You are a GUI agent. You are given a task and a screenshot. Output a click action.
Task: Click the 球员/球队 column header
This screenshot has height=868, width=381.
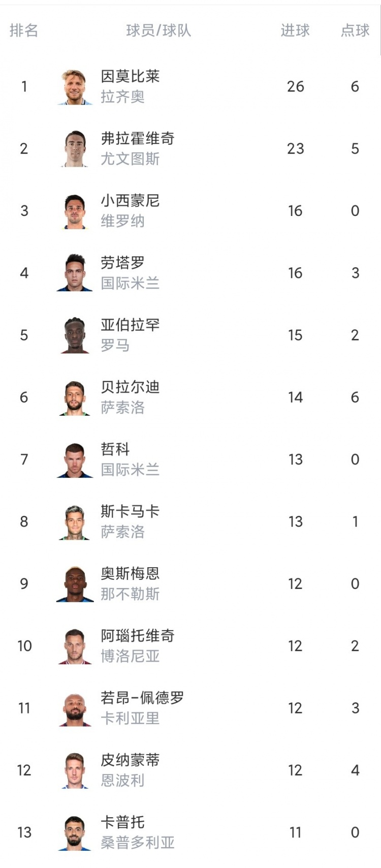158,30
